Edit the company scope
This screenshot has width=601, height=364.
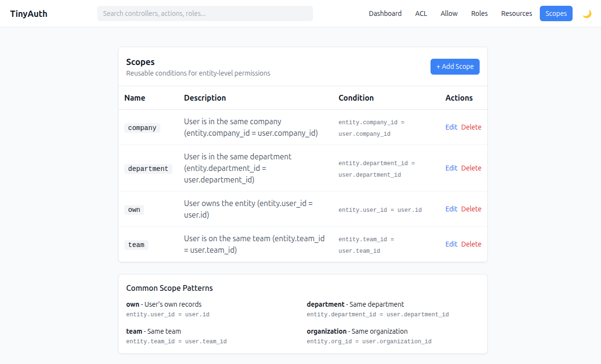[451, 127]
